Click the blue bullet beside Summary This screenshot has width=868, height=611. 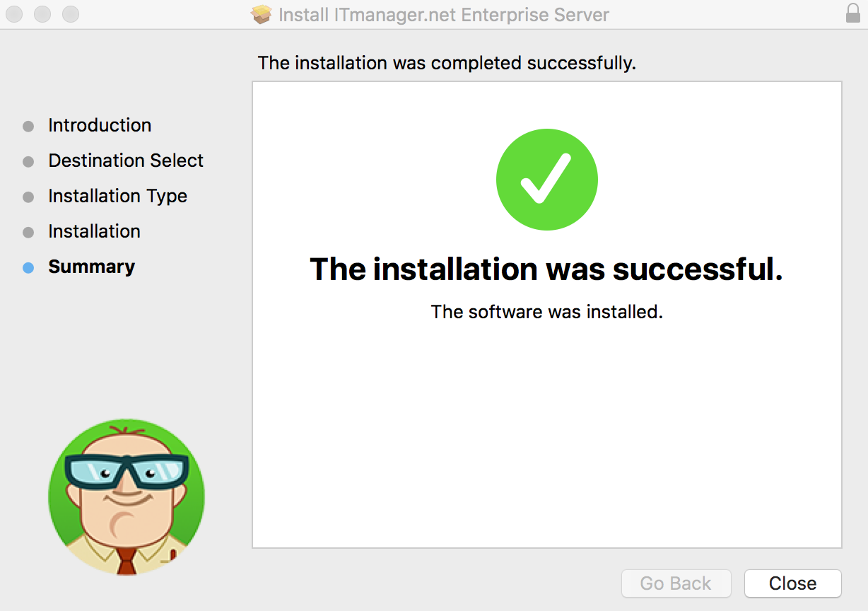pyautogui.click(x=28, y=267)
